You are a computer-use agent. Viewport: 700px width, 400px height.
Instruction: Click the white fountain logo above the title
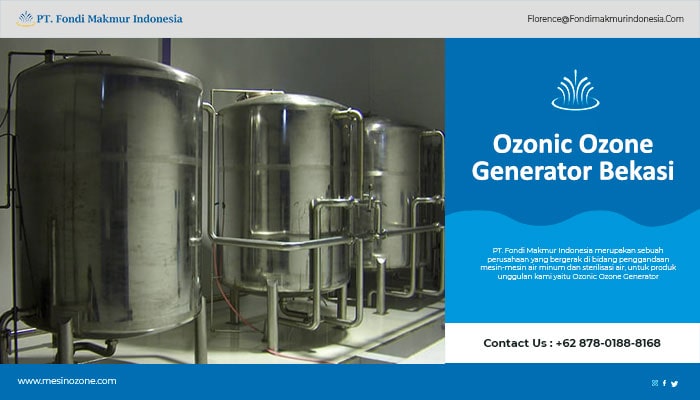(x=575, y=90)
